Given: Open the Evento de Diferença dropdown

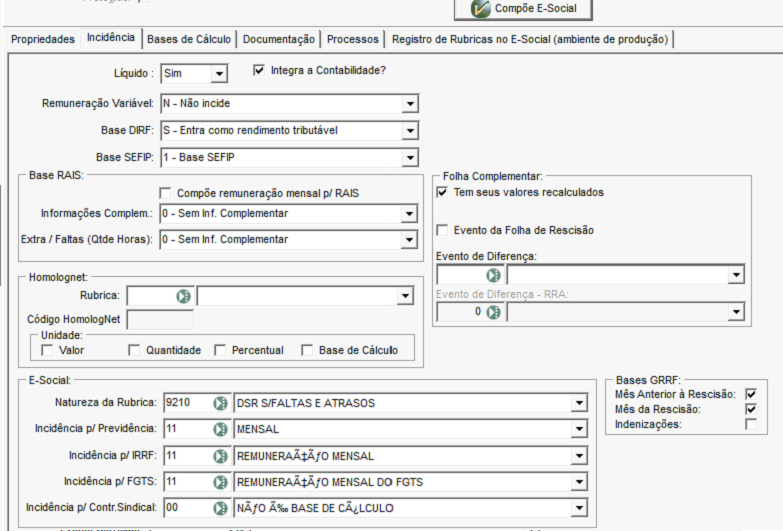Looking at the screenshot, I should point(736,275).
